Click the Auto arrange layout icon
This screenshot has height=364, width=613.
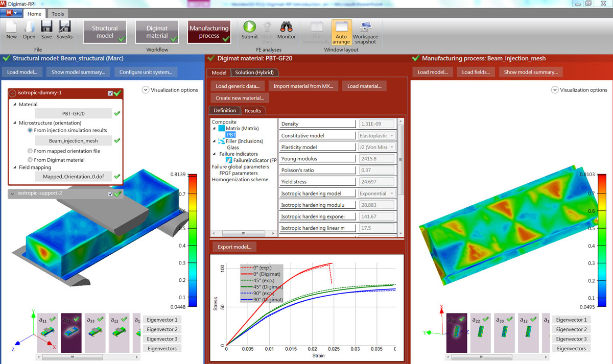[341, 33]
